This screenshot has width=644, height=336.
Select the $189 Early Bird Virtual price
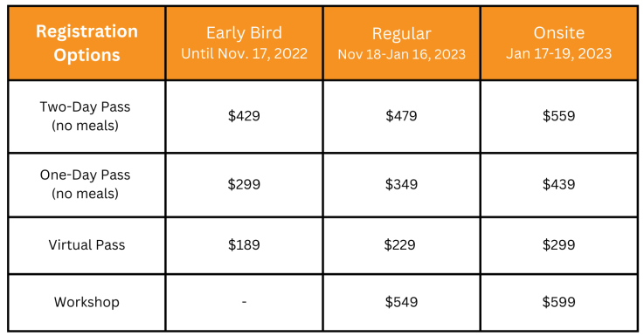(x=244, y=245)
